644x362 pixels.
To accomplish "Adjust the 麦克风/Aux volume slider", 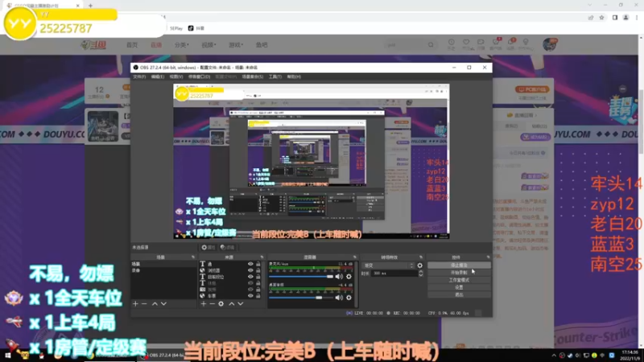I will (301, 277).
